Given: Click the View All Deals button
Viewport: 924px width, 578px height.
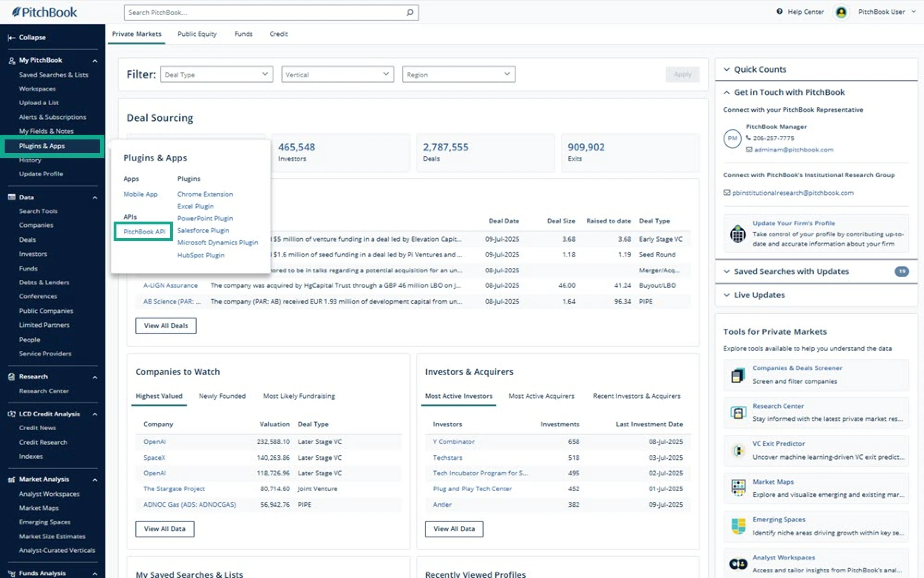Looking at the screenshot, I should click(166, 325).
